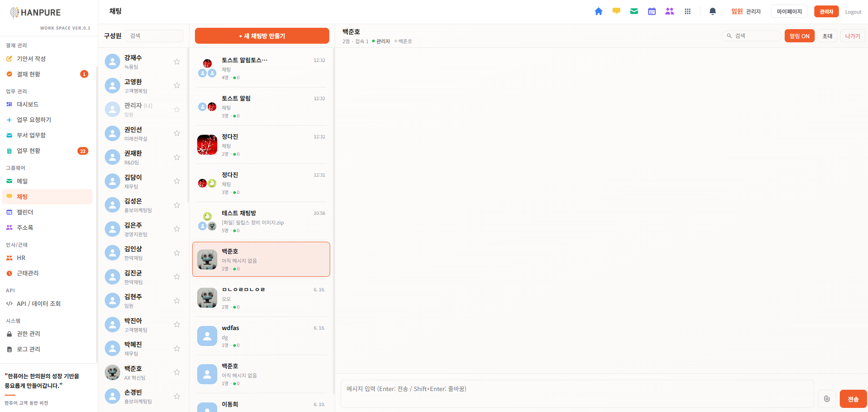Image resolution: width=868 pixels, height=412 pixels.
Task: Open 근태관리 in the sidebar
Action: pos(47,273)
